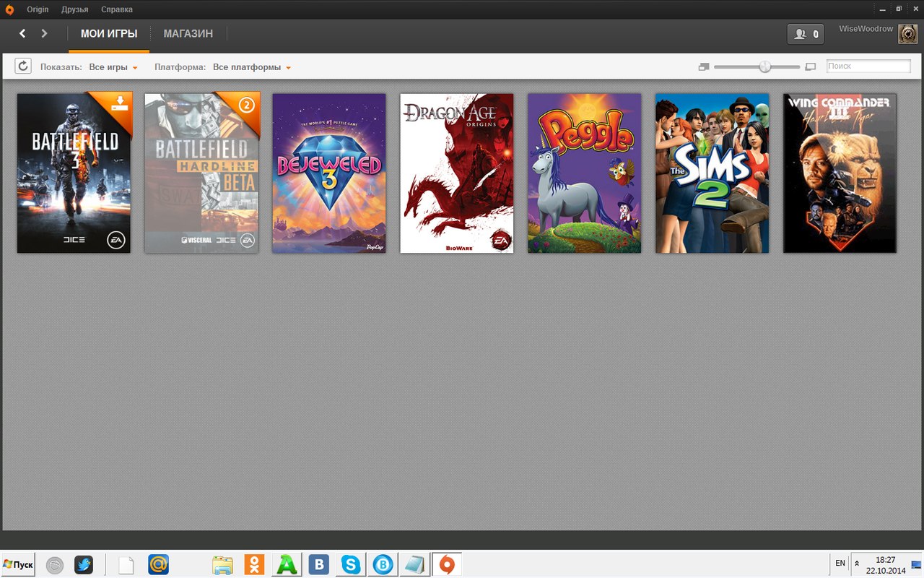This screenshot has width=924, height=578.
Task: Click the EN language indicator
Action: tap(840, 563)
